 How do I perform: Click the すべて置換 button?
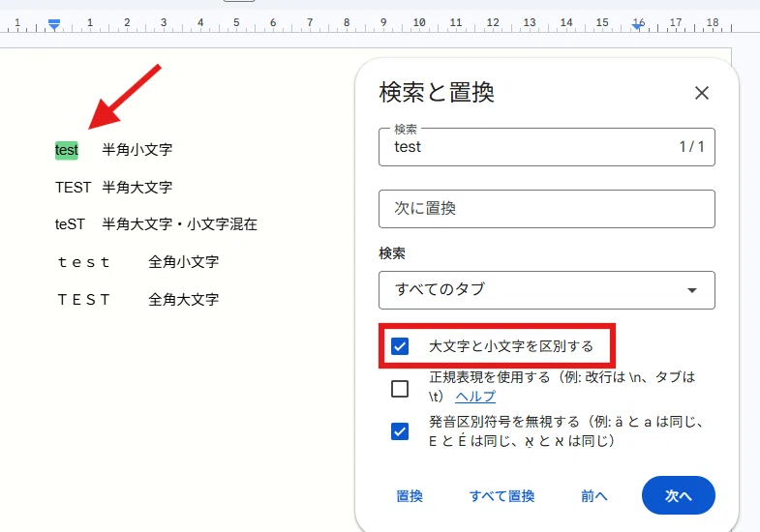[502, 495]
